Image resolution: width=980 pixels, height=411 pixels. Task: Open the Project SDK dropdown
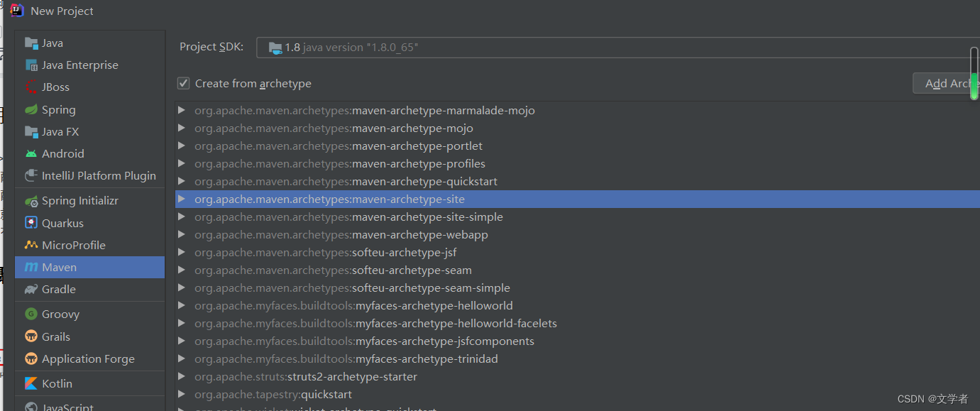click(x=617, y=48)
